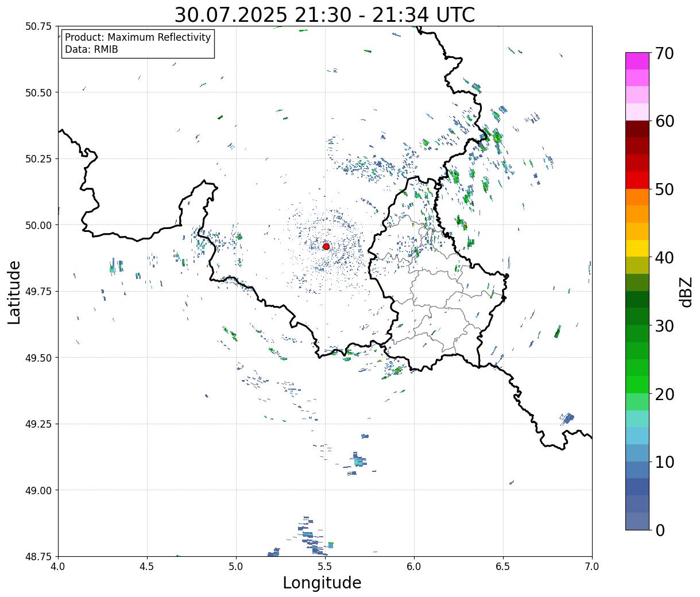Click the Latitude axis label
Viewport: 700px width, 597px height.
pyautogui.click(x=14, y=292)
